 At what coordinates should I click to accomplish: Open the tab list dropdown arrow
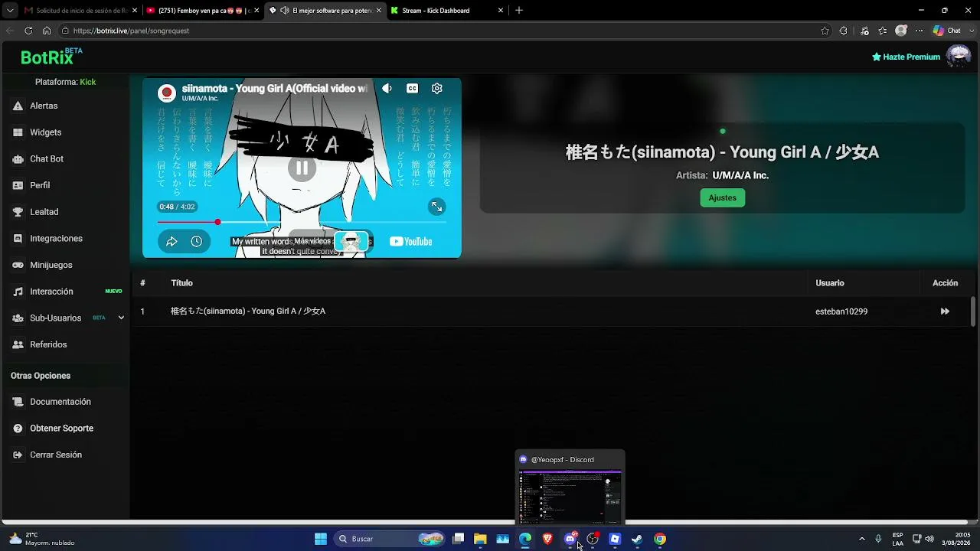(9, 11)
